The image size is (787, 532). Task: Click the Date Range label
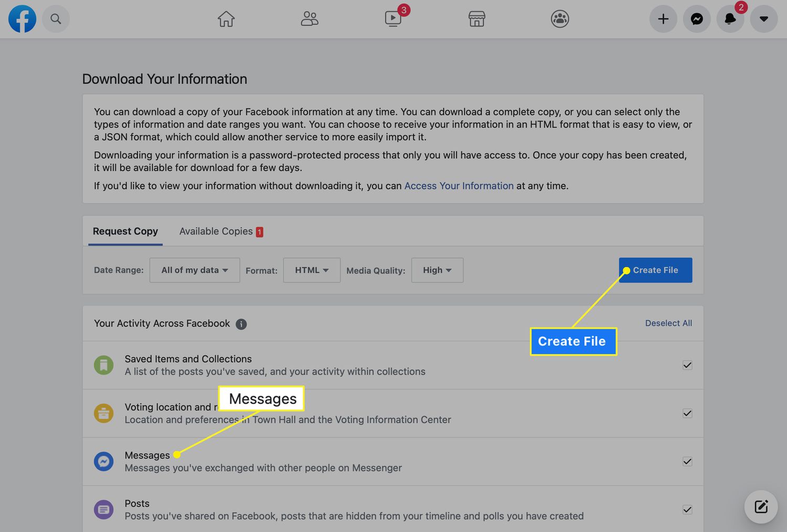point(119,270)
